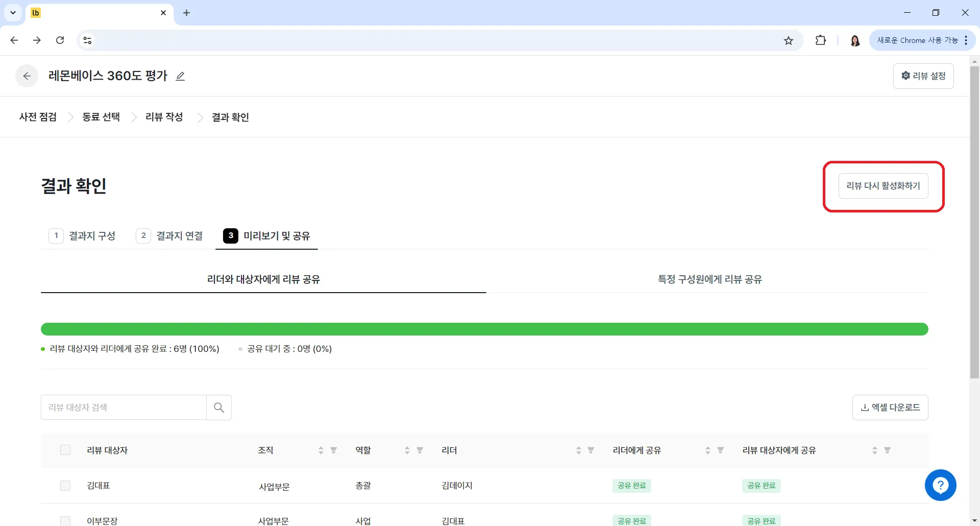Open Chrome extensions puzzle icon

pos(821,40)
